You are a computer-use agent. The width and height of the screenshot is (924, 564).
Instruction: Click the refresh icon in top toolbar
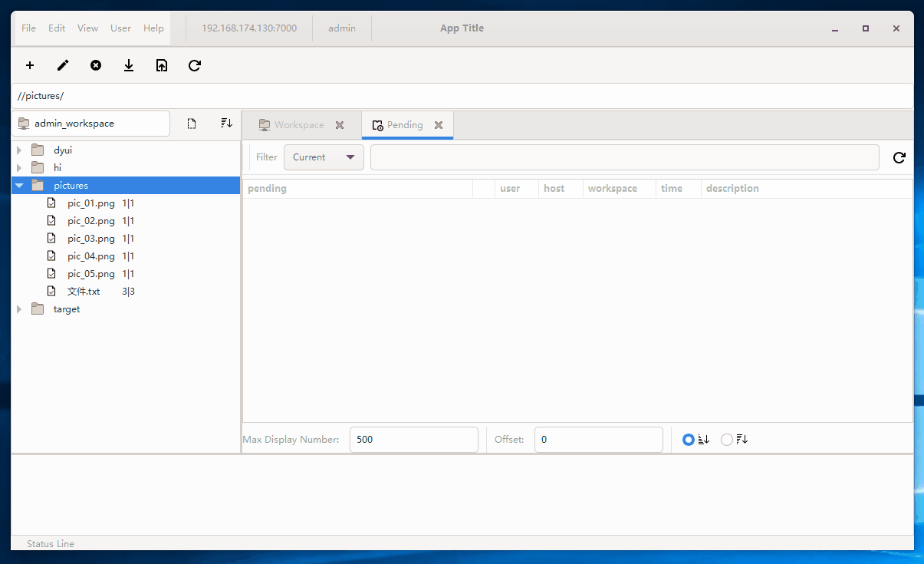click(195, 65)
